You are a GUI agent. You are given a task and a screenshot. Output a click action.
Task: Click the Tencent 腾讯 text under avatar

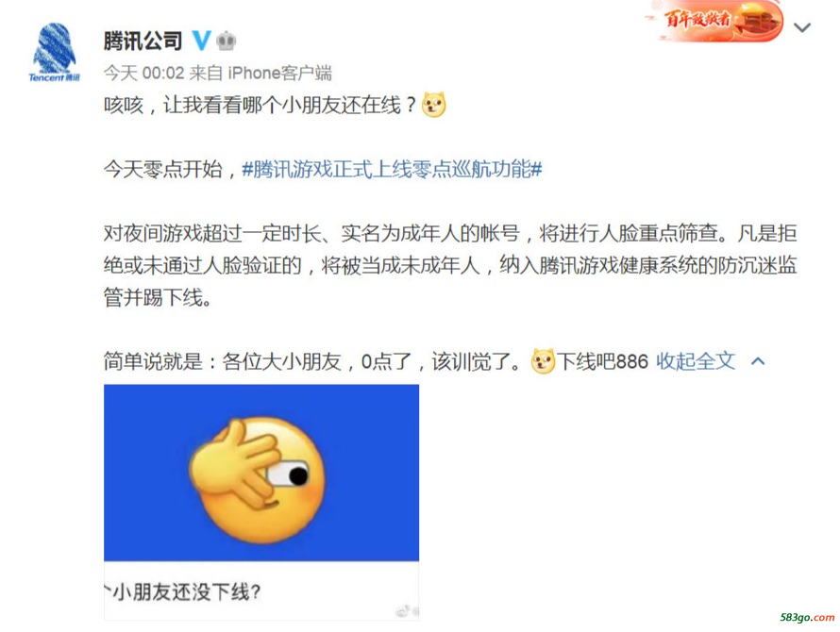click(54, 77)
